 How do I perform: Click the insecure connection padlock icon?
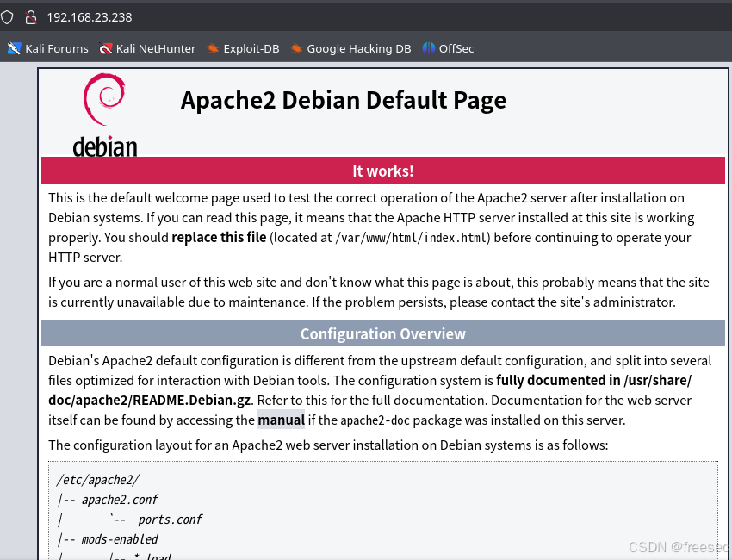(31, 17)
